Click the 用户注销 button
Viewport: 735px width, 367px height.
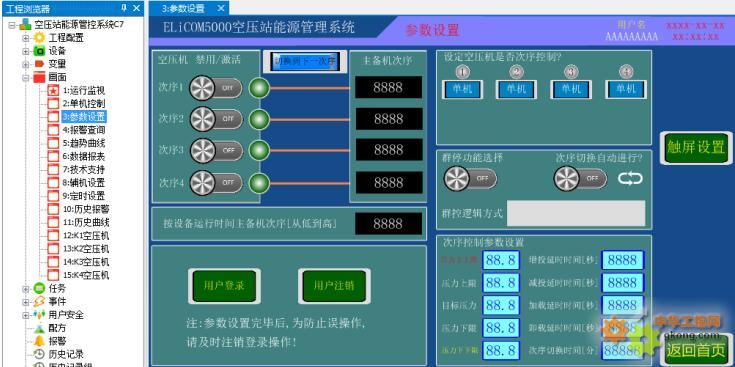(x=334, y=286)
